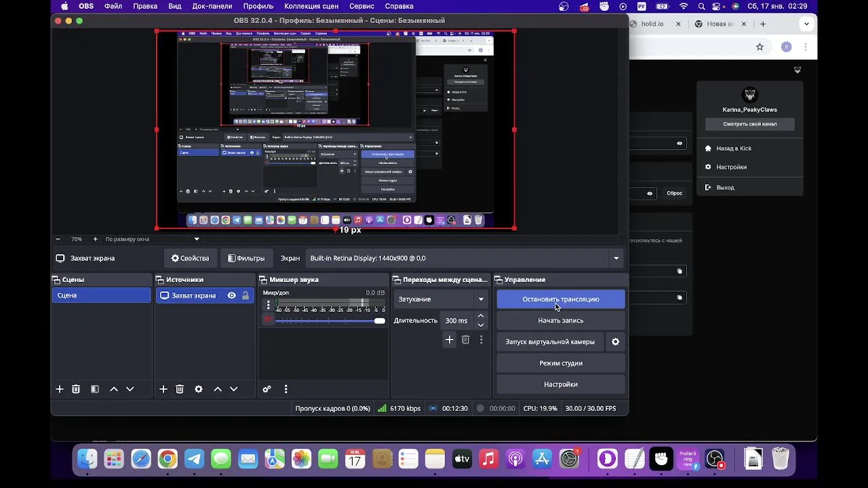Move the scene down in the Сцены panel
The width and height of the screenshot is (868, 488).
tap(130, 389)
